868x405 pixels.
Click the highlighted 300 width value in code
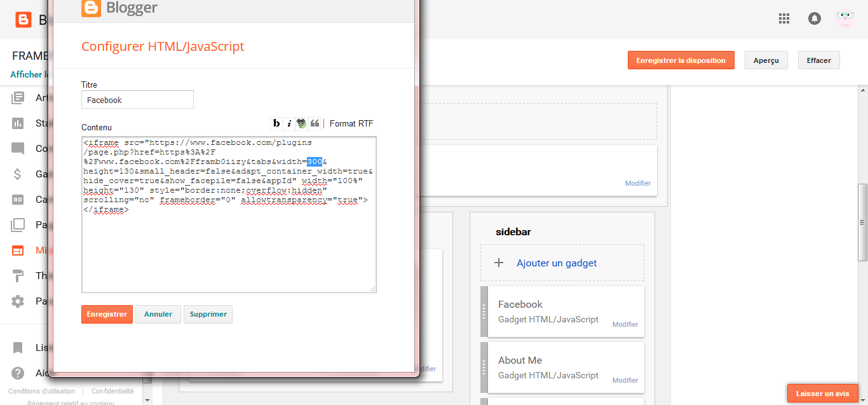[x=315, y=161]
